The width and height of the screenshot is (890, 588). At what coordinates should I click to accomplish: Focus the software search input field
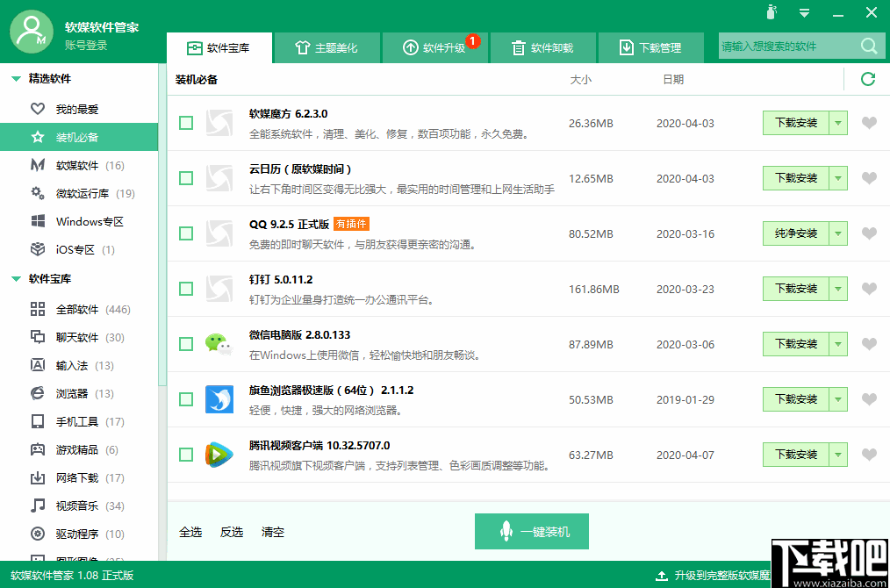click(x=789, y=47)
